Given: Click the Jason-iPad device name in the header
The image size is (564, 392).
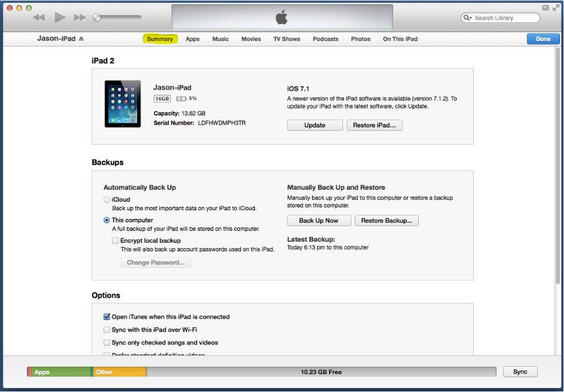Looking at the screenshot, I should [x=57, y=38].
